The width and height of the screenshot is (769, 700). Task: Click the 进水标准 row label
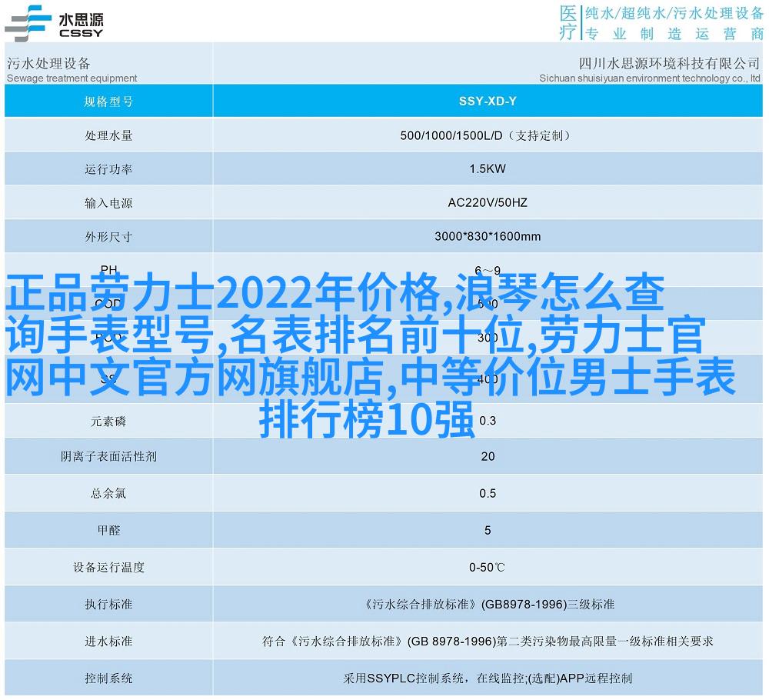click(x=108, y=642)
